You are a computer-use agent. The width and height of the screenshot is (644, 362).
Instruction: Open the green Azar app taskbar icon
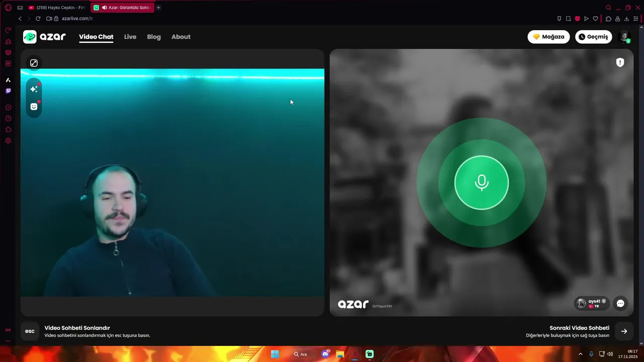tap(370, 354)
